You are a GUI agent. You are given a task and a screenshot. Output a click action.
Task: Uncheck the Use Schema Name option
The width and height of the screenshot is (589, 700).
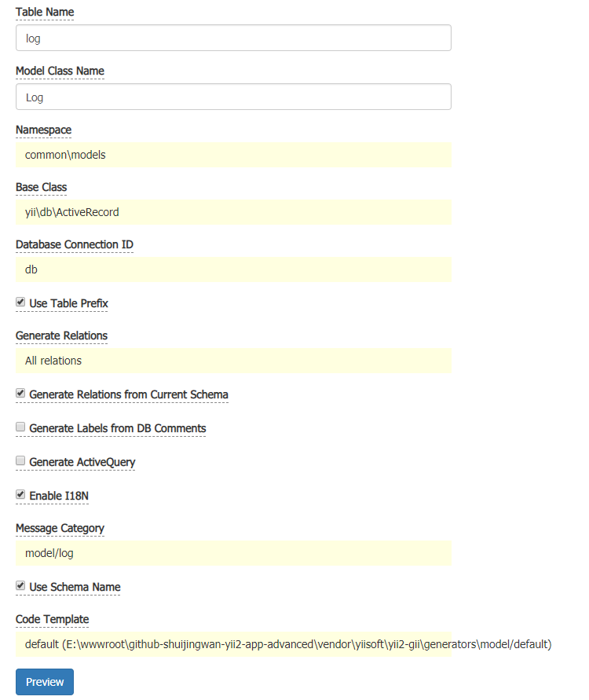point(21,586)
